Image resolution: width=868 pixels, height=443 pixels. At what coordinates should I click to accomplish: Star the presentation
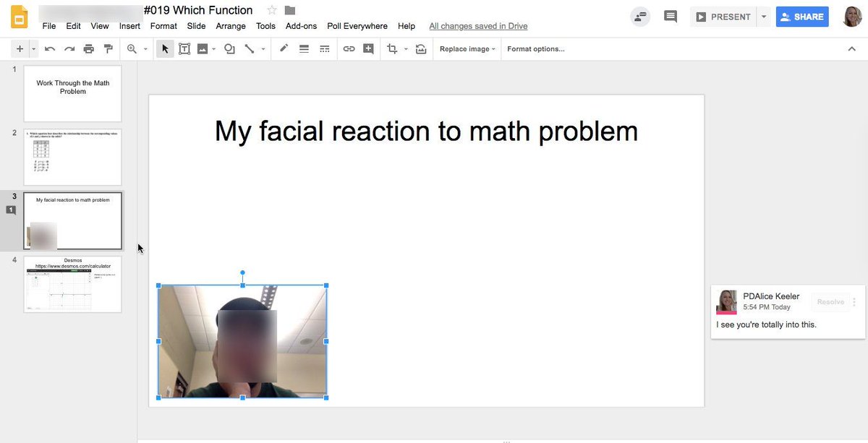[272, 10]
